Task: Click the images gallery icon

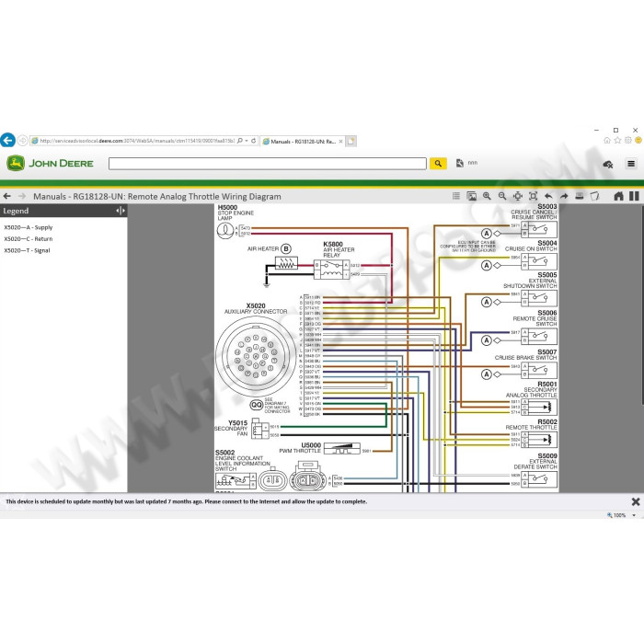Action: coord(471,196)
